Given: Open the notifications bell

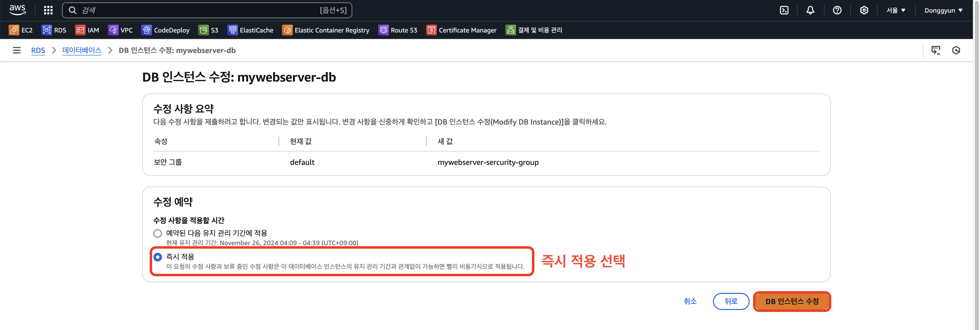Looking at the screenshot, I should coord(810,10).
